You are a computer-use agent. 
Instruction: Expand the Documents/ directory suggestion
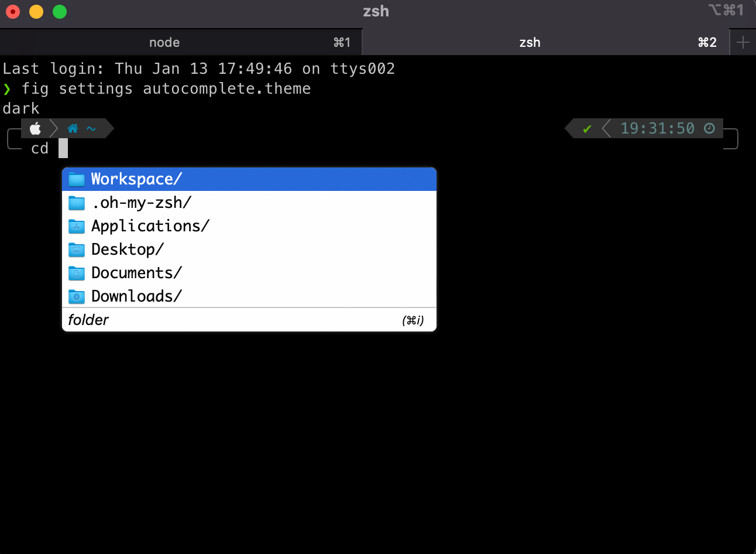click(136, 273)
